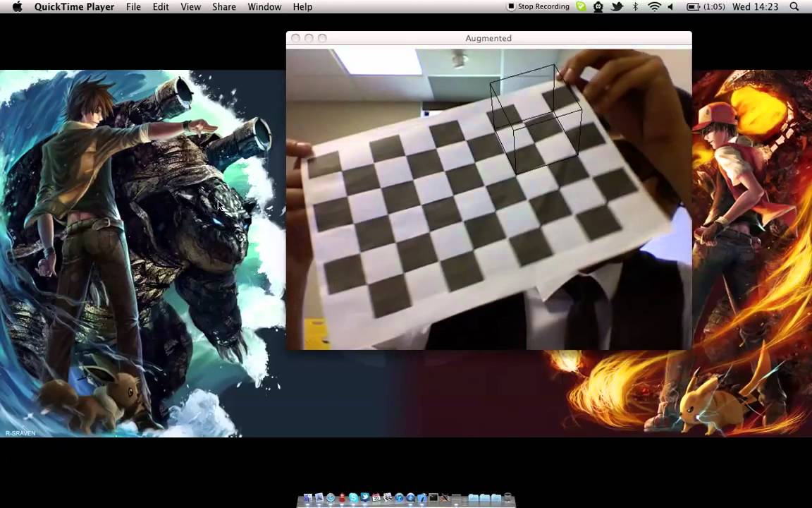The width and height of the screenshot is (812, 508).
Task: Open Terminal from the dock
Action: pyautogui.click(x=433, y=497)
